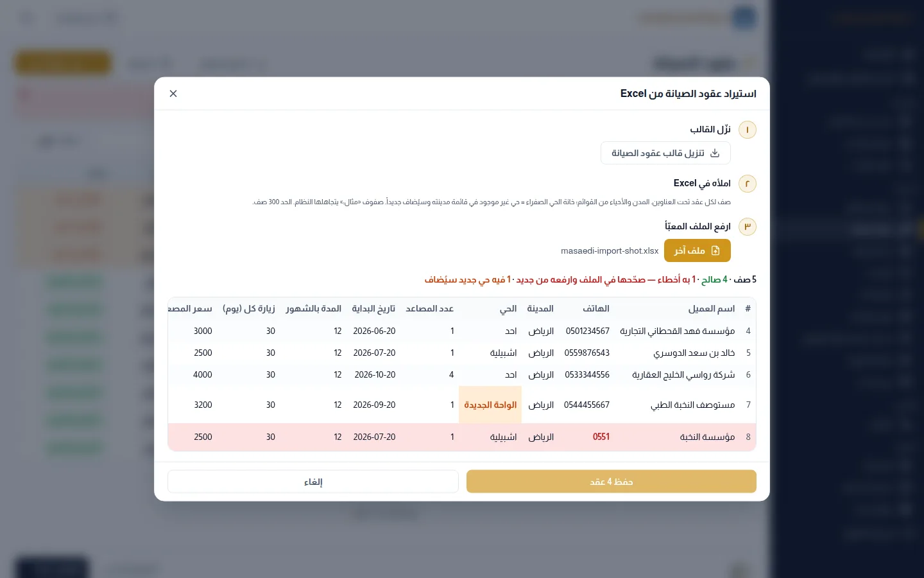The height and width of the screenshot is (578, 924).
Task: Click file name masaedi-import-shot.xlsx
Action: coord(610,251)
